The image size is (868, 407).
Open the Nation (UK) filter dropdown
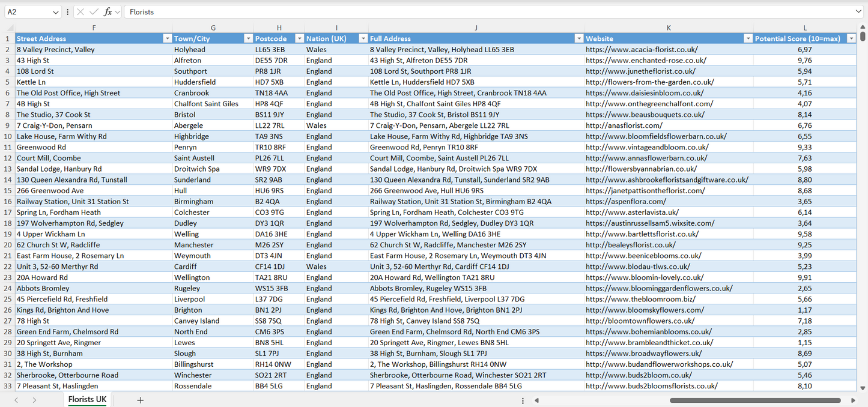coord(363,38)
